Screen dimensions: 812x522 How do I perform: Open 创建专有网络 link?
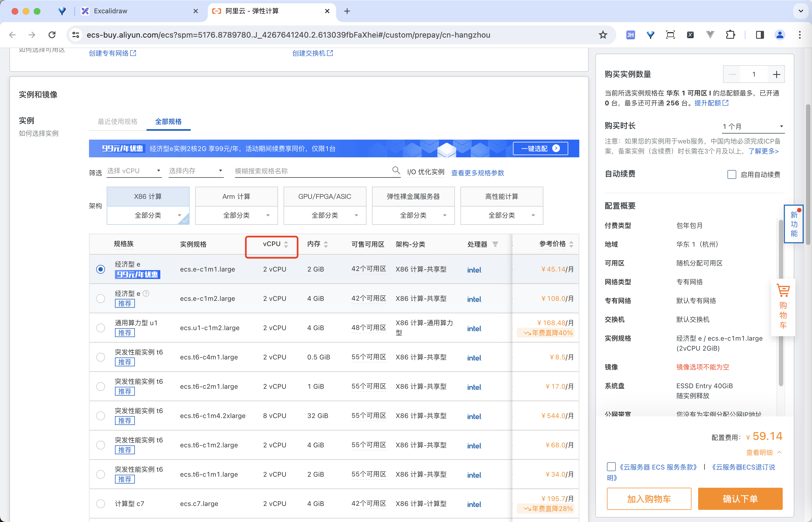click(112, 53)
